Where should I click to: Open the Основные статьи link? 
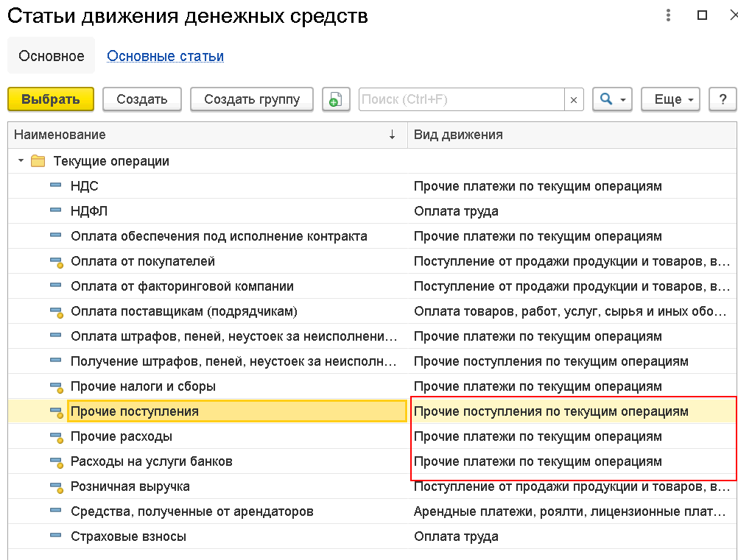[165, 56]
